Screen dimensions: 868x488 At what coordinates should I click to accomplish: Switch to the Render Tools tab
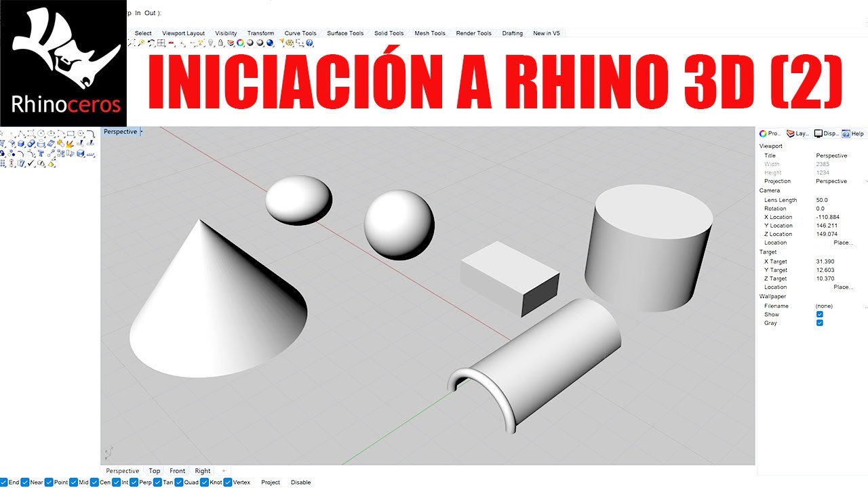point(473,33)
